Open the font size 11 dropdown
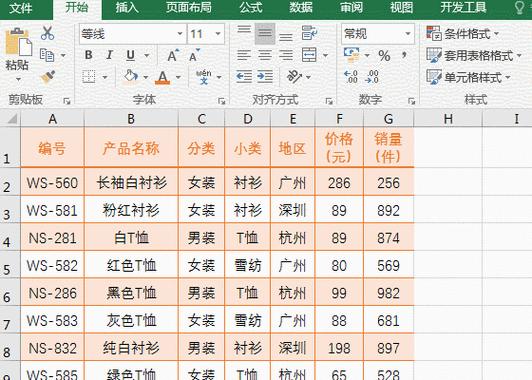Screen dimensions: 532x380 click(x=218, y=34)
